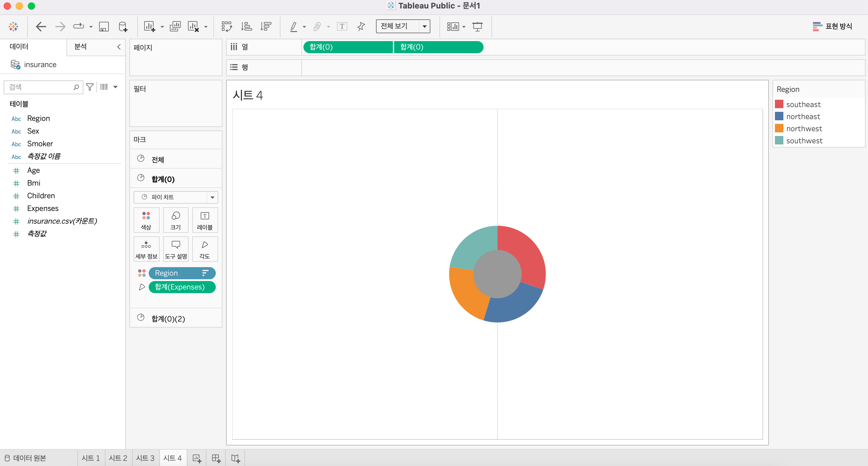Open presentation mode icon
This screenshot has height=466, width=868.
[477, 26]
